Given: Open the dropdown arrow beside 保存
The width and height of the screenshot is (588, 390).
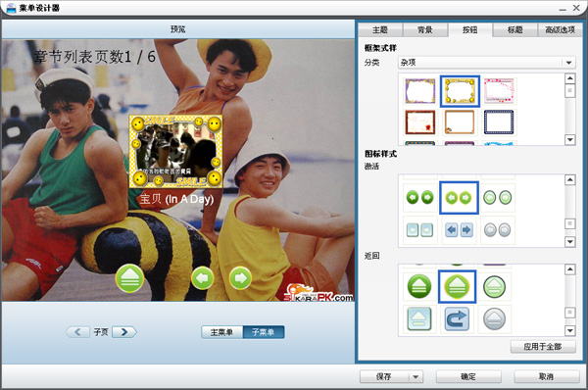Looking at the screenshot, I should click(416, 376).
